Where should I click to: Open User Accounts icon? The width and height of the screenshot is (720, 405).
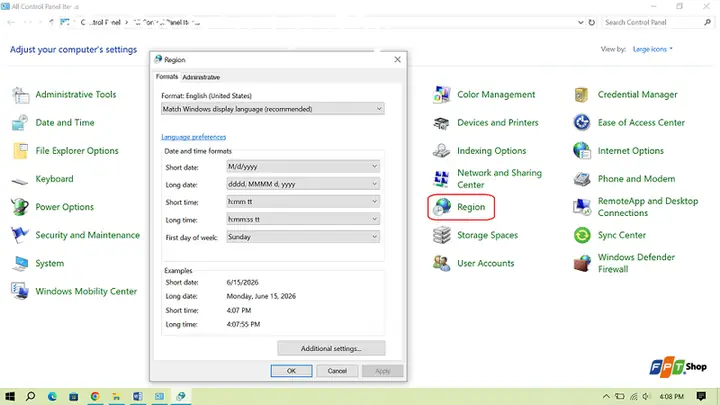[x=442, y=264]
